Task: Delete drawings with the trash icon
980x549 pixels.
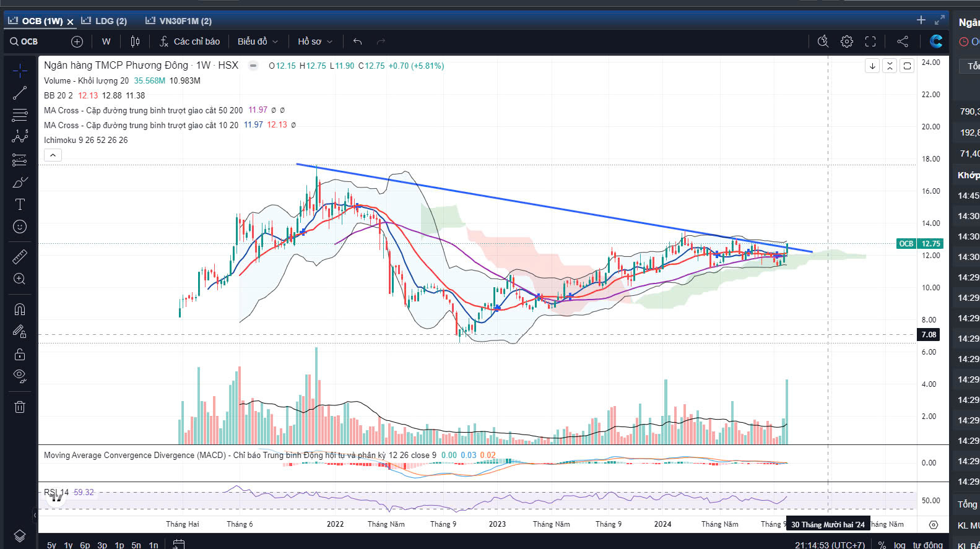Action: coord(20,407)
